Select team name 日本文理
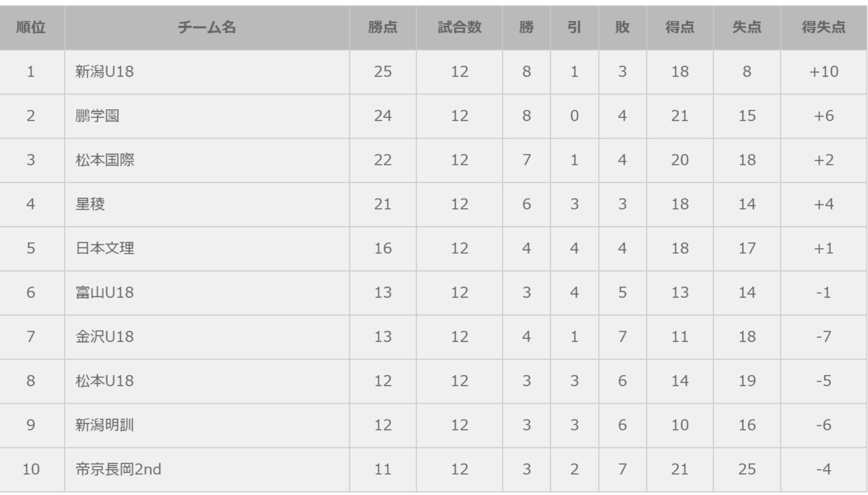The image size is (868, 495). tap(104, 248)
